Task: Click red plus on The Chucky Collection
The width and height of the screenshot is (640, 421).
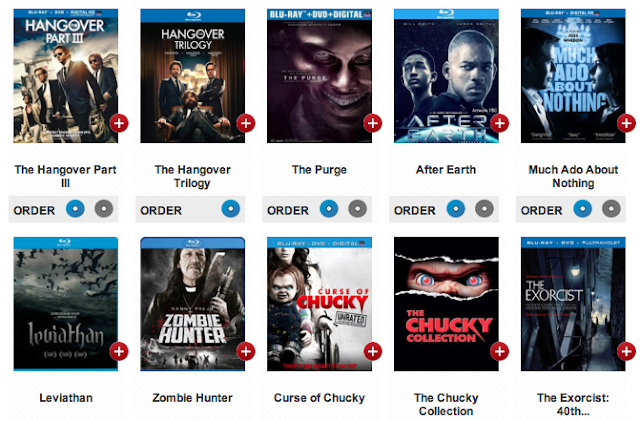Action: (500, 351)
